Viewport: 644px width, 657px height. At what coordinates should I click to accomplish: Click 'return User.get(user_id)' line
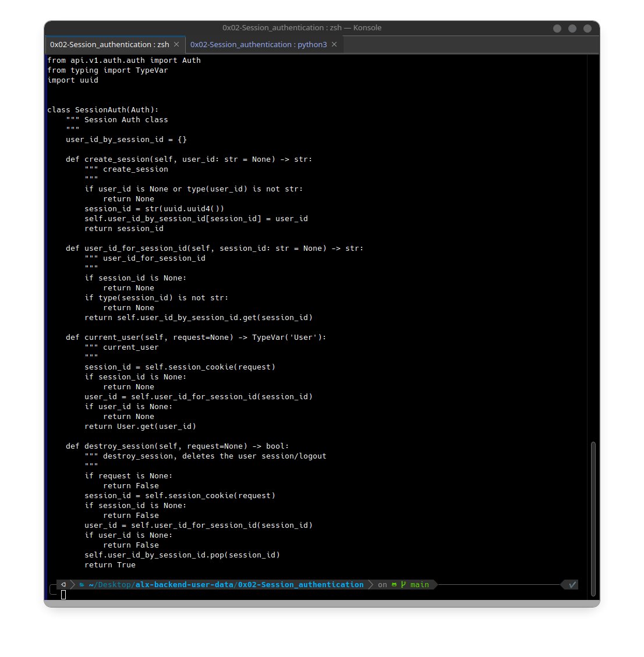coord(140,427)
